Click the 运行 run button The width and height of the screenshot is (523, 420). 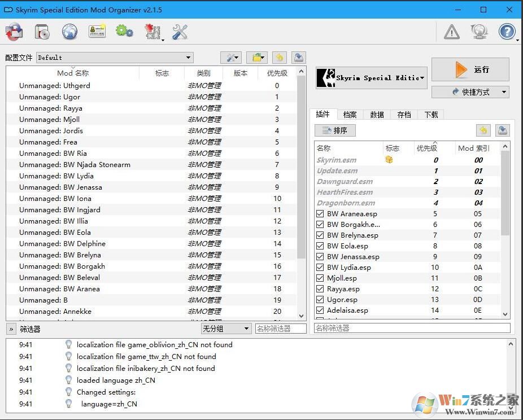tap(470, 69)
